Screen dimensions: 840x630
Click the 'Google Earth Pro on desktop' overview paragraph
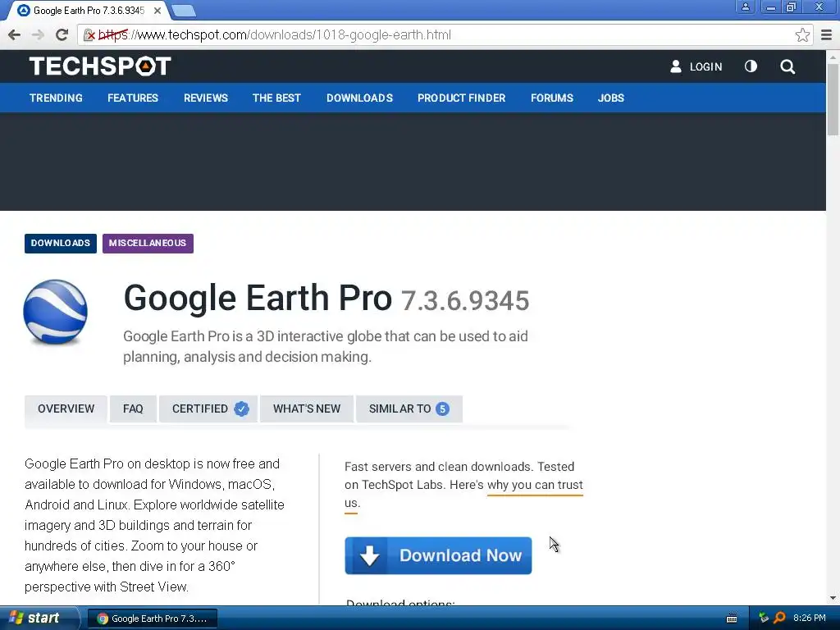tap(155, 525)
